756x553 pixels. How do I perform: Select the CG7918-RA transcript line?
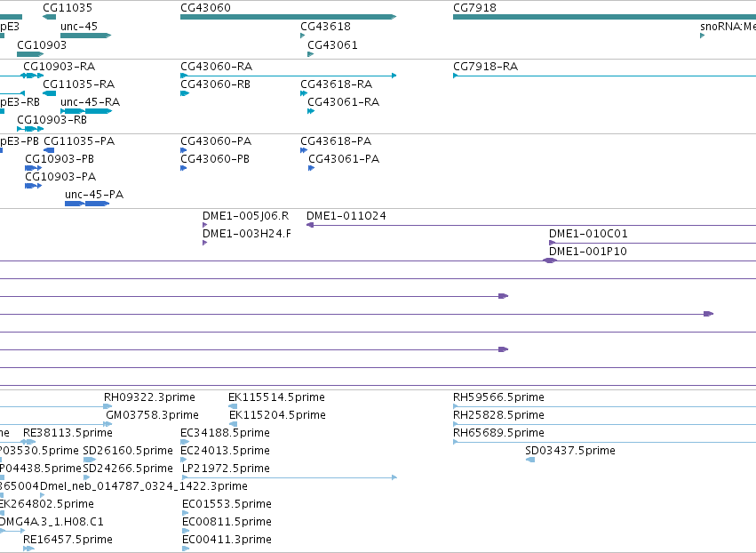coord(605,76)
